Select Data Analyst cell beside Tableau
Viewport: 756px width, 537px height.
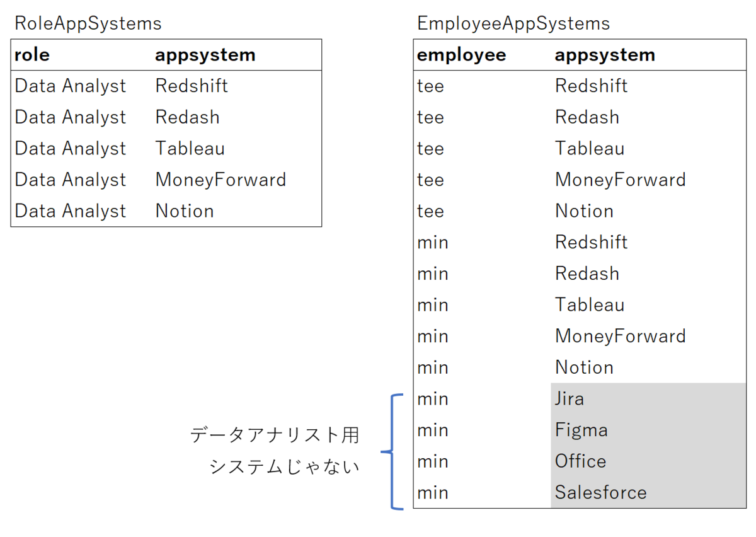71,148
